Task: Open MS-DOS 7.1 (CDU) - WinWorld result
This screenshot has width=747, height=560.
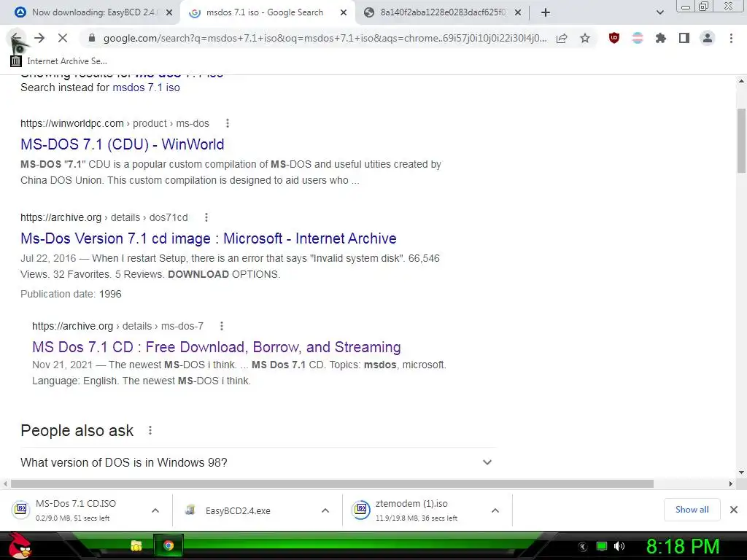Action: (123, 144)
